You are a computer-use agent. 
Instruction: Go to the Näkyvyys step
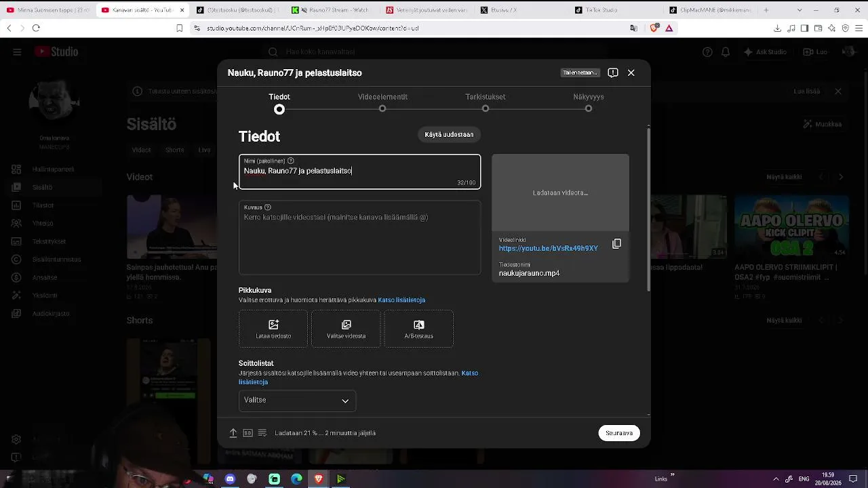589,103
